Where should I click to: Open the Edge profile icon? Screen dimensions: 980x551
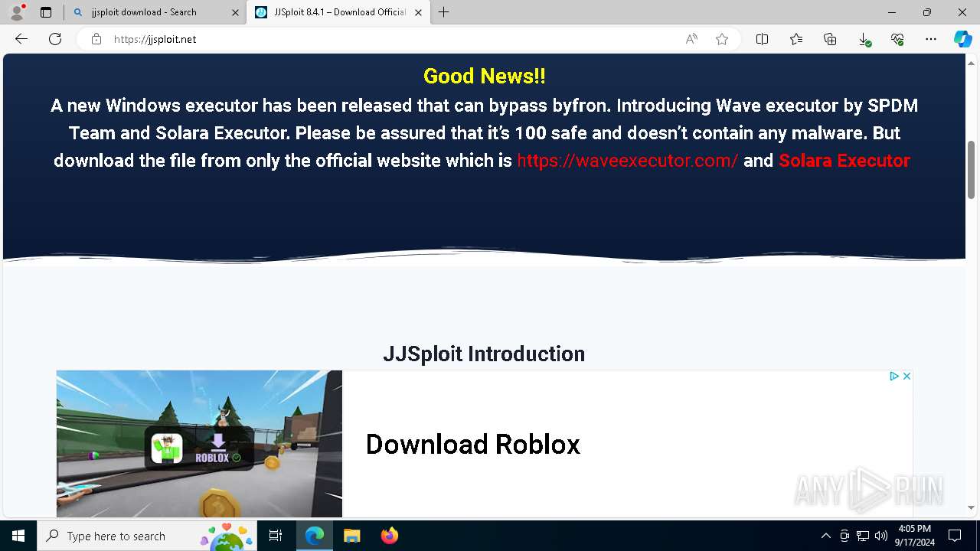(x=17, y=12)
